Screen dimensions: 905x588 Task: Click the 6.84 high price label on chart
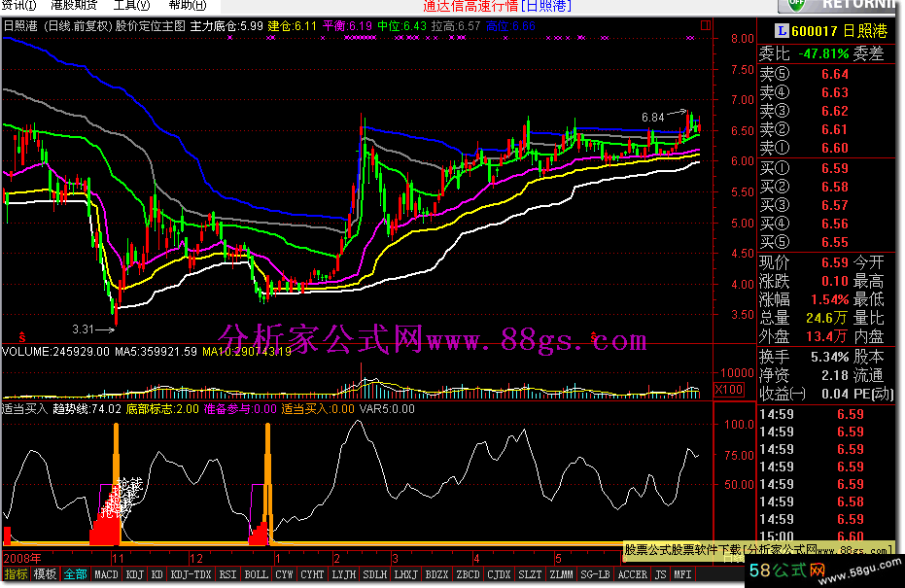tap(653, 118)
